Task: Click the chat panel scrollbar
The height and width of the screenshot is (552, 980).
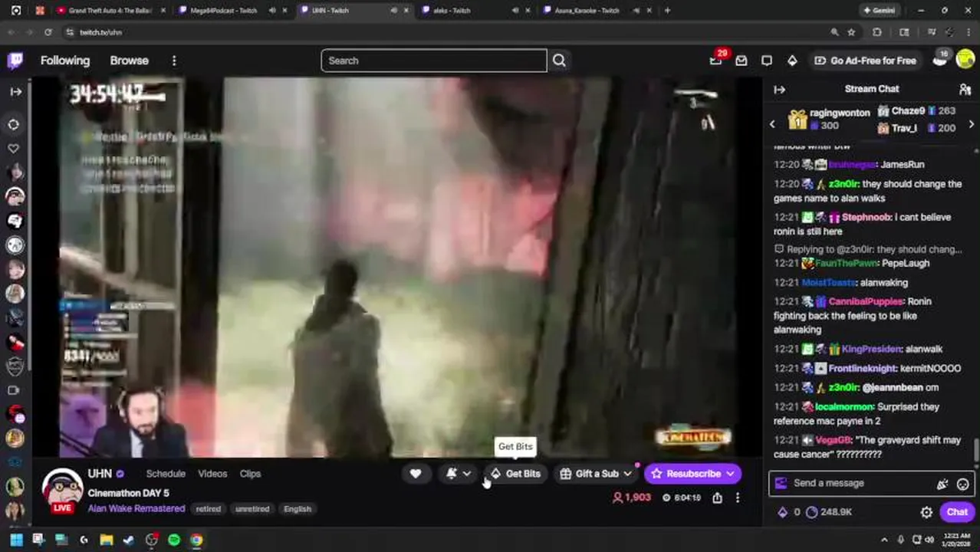Action: pos(976,451)
